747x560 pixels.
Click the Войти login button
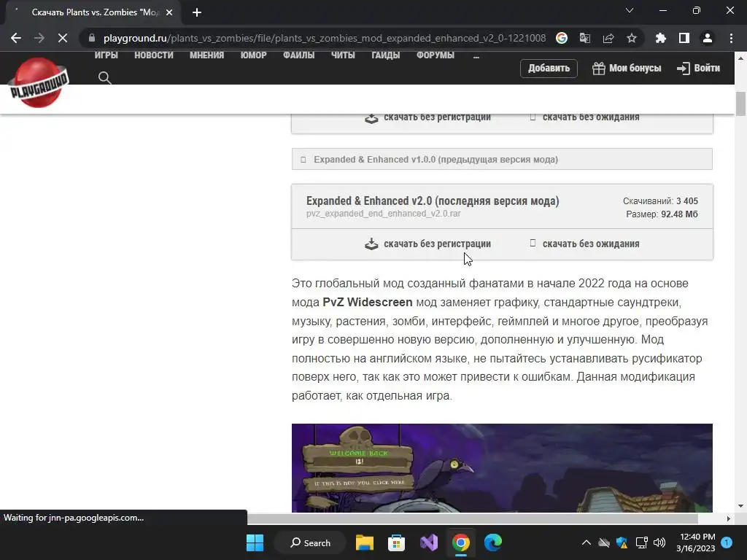[x=698, y=68]
